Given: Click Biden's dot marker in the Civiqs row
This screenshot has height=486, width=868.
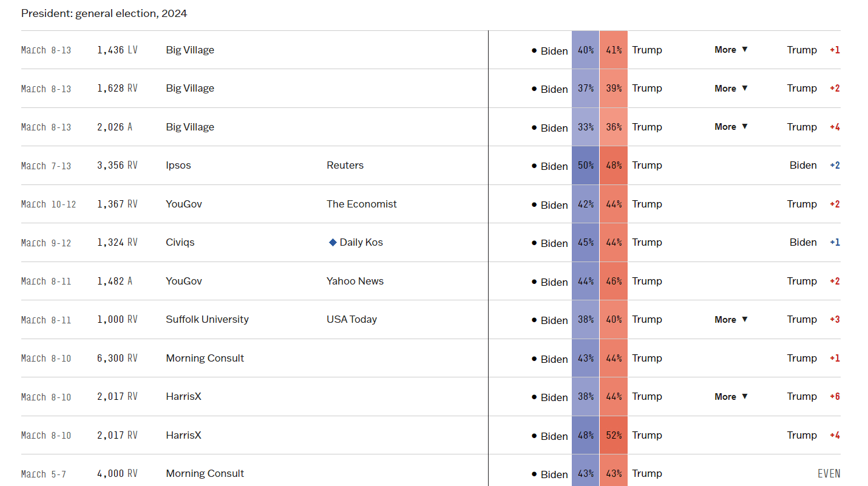Looking at the screenshot, I should coord(533,243).
